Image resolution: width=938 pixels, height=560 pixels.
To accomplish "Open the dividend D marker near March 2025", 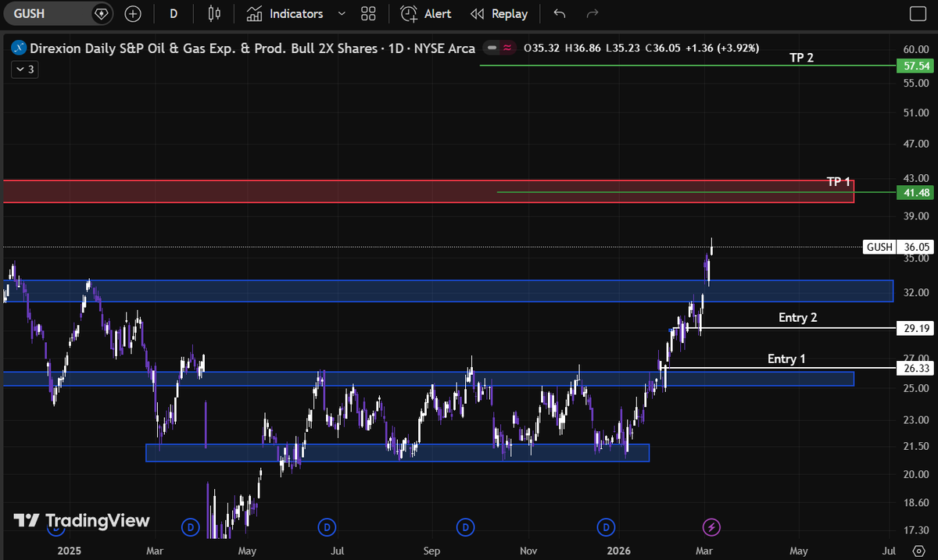I will click(189, 527).
